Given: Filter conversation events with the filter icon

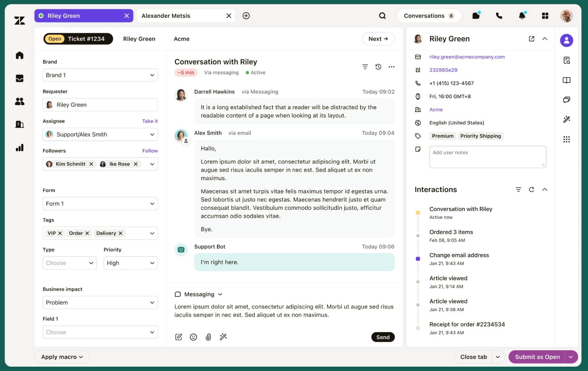Looking at the screenshot, I should pyautogui.click(x=365, y=67).
